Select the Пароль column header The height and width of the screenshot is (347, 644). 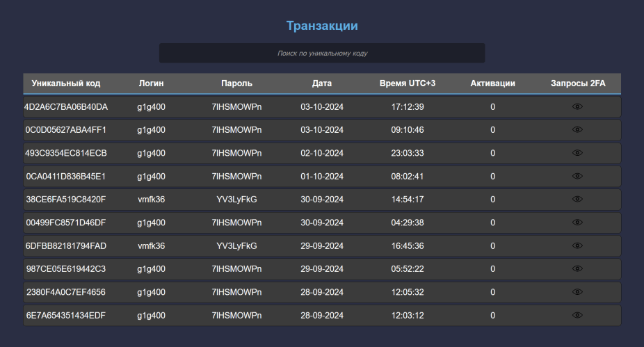236,83
